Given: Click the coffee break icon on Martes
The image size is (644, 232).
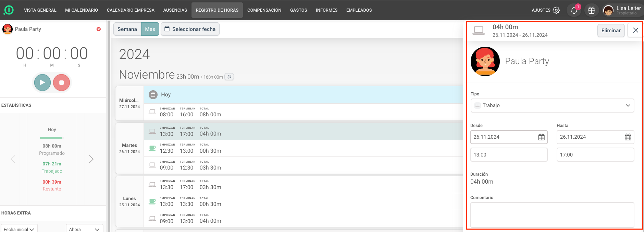Looking at the screenshot, I should click(x=152, y=148).
